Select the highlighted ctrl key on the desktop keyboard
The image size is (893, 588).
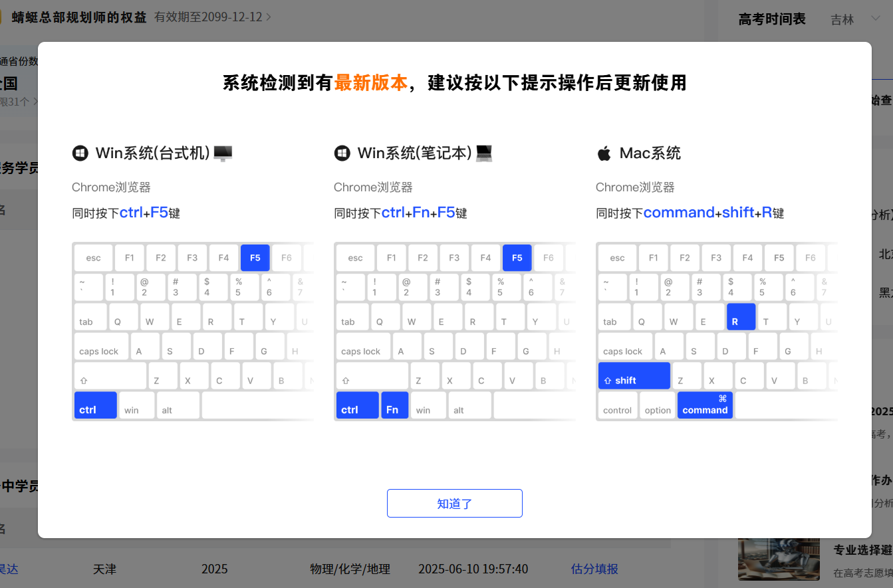pos(95,405)
